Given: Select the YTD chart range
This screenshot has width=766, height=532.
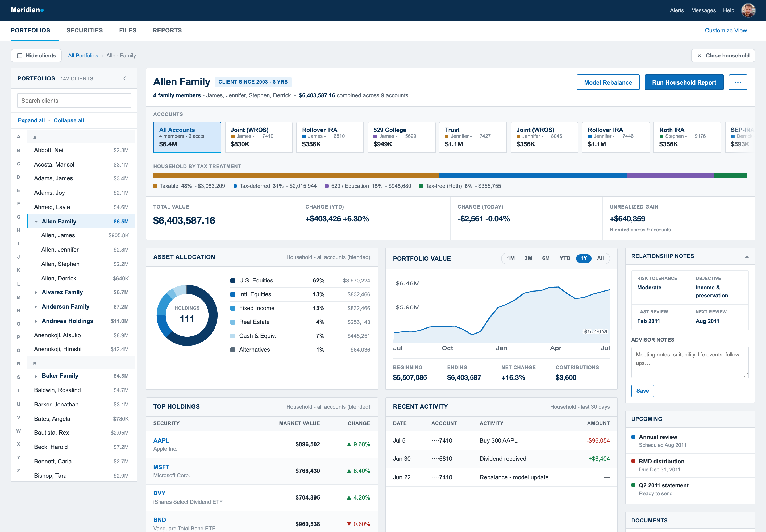Looking at the screenshot, I should point(565,258).
